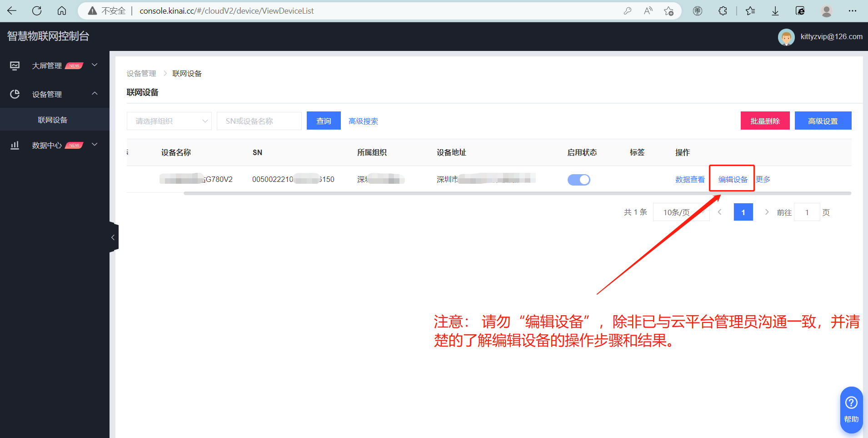
Task: Toggle the 启用状态 switch for the device
Action: (x=579, y=180)
